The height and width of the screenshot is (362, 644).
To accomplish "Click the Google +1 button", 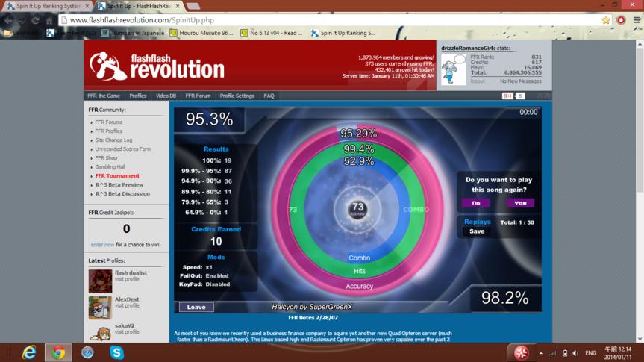I will pyautogui.click(x=507, y=96).
